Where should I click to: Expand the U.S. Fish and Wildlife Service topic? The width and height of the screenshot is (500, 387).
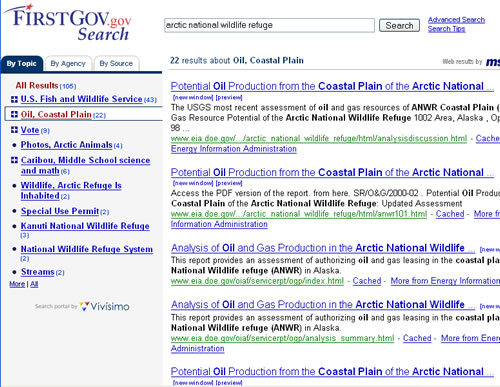tap(14, 99)
